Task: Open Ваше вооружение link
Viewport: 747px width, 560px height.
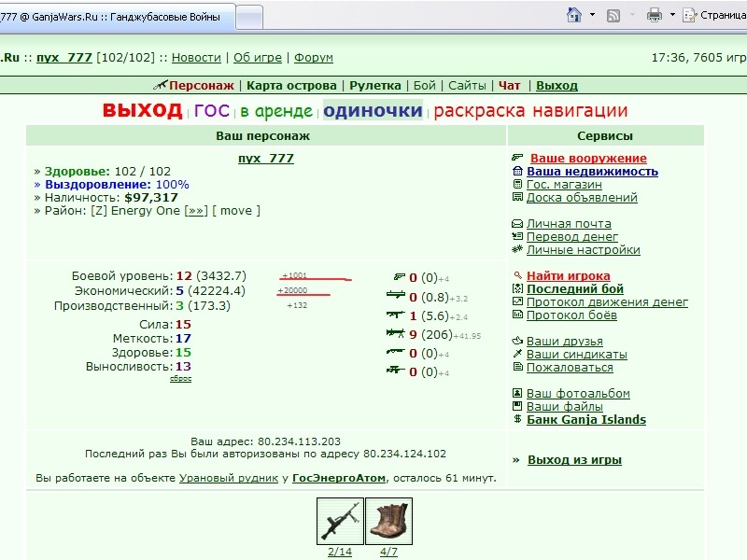Action: click(x=588, y=158)
